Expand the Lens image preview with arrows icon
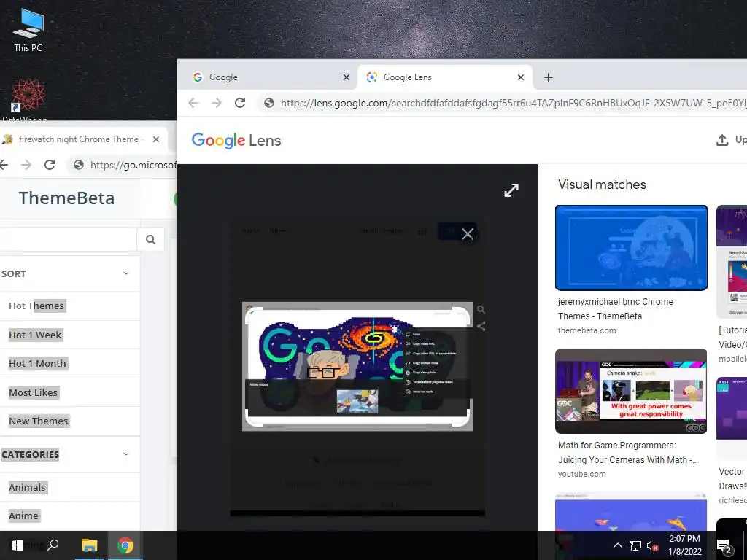The height and width of the screenshot is (560, 747). [x=511, y=190]
